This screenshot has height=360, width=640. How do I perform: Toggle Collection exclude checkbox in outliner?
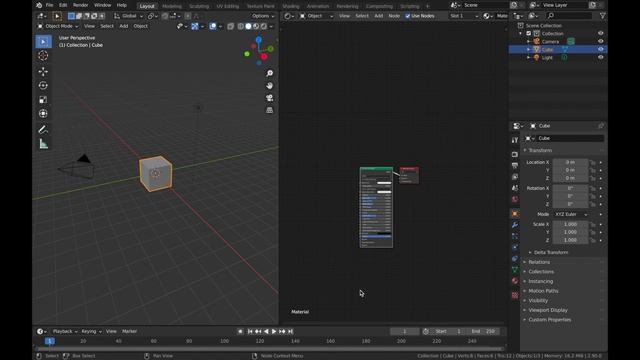(x=529, y=33)
